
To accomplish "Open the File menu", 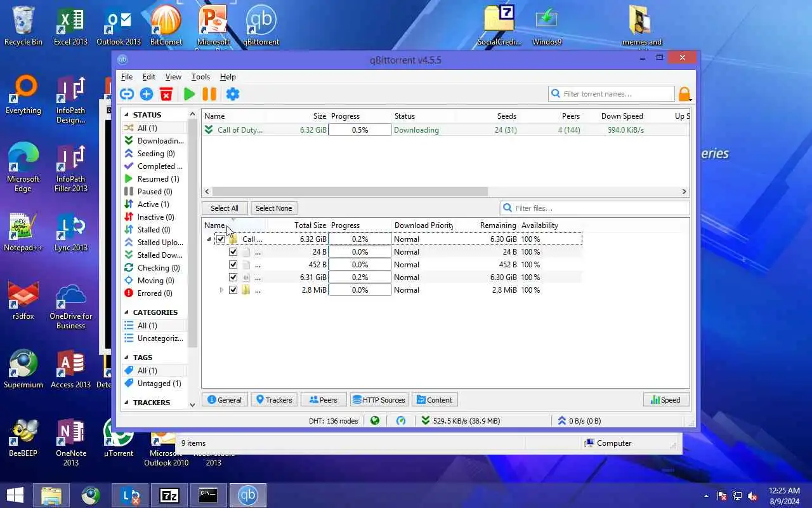I will tap(127, 77).
